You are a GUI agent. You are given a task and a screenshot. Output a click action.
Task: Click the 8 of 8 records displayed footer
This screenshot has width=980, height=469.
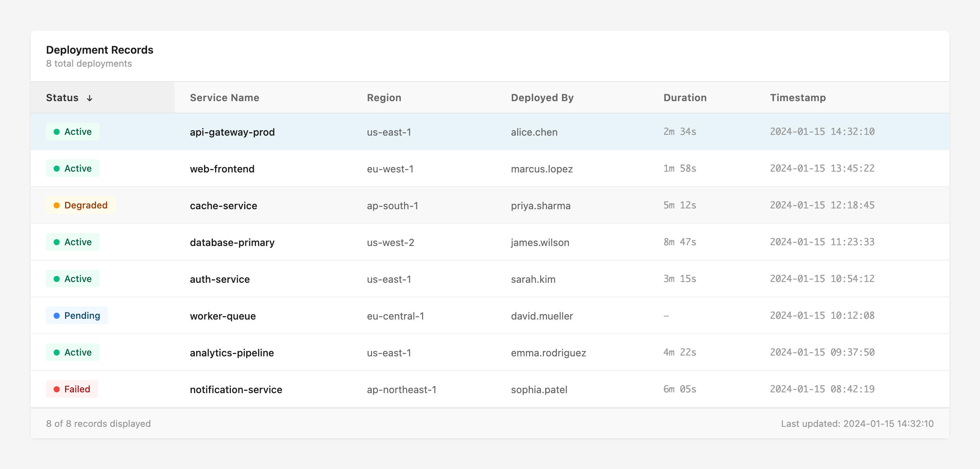click(x=98, y=423)
